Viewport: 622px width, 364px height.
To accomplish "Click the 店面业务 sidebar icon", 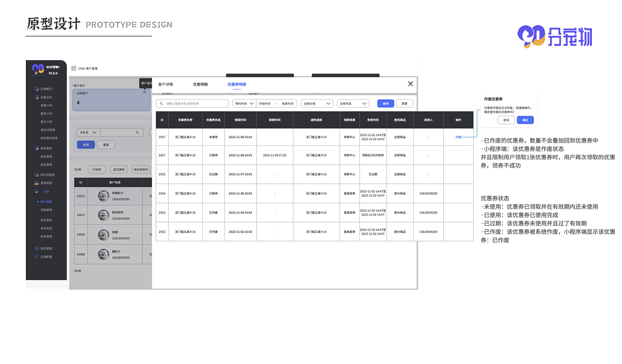I will [36, 97].
